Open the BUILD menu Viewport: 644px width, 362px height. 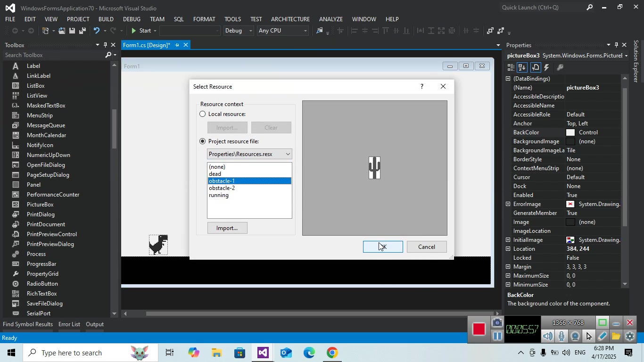tap(106, 19)
